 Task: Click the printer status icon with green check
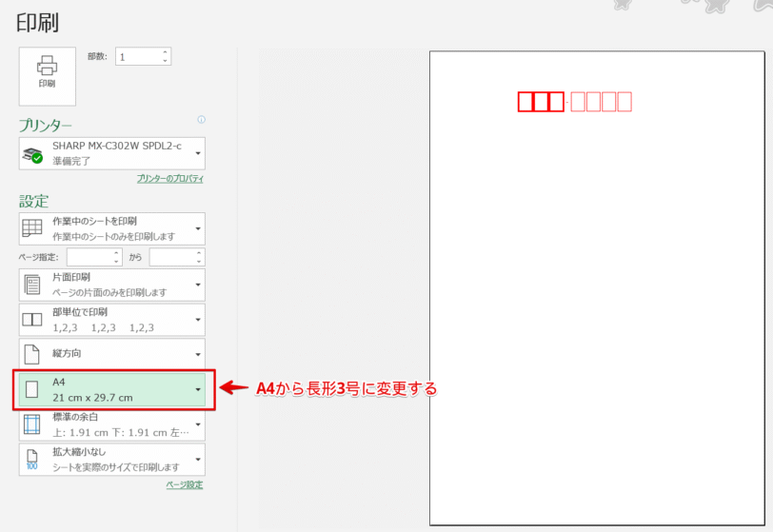[x=32, y=155]
